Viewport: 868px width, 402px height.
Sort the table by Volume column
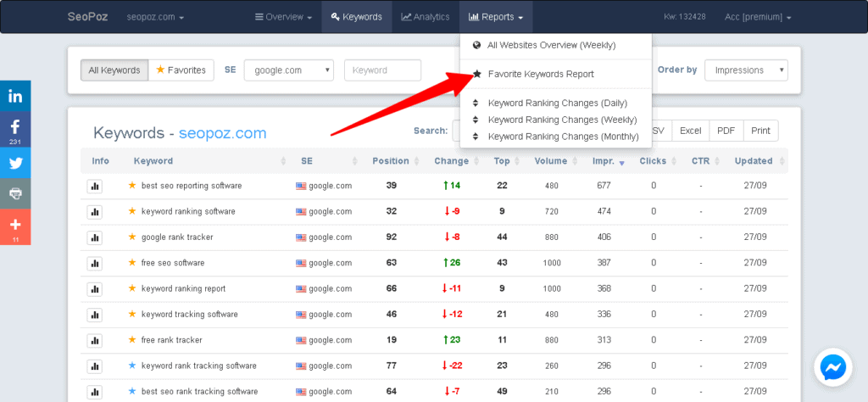(x=554, y=161)
